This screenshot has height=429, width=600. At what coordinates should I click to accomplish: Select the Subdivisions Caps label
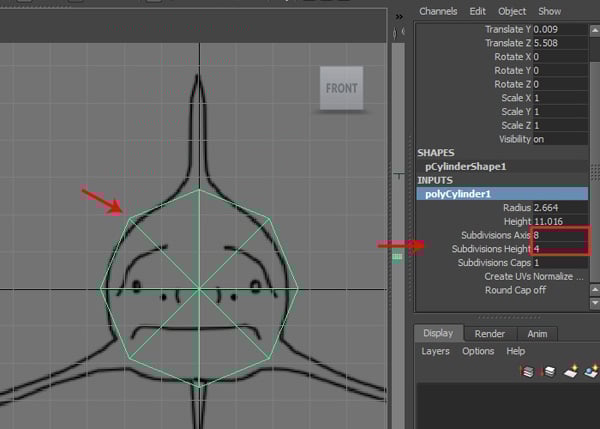click(494, 263)
